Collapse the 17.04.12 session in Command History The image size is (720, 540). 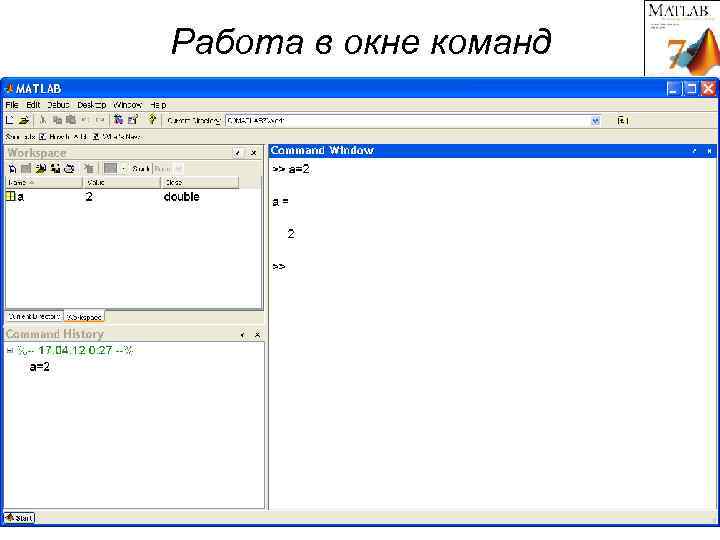click(x=10, y=351)
